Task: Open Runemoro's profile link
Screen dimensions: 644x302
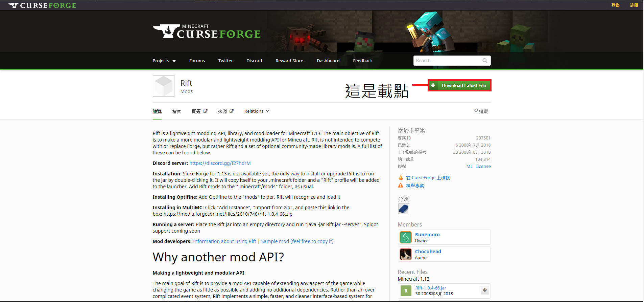Action: tap(427, 235)
